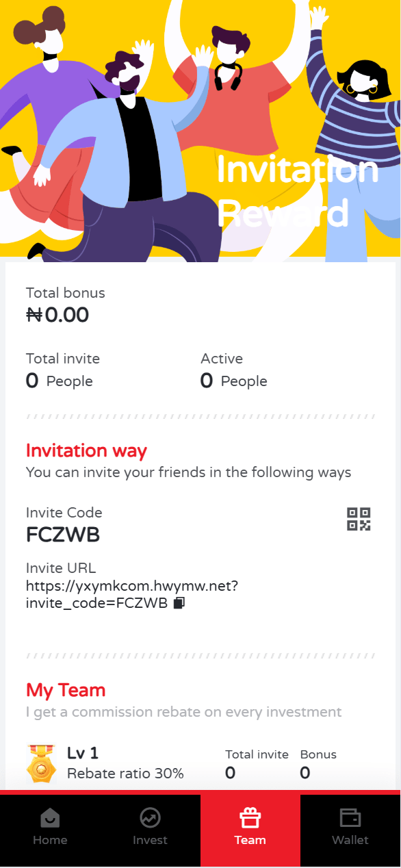Click the Invitation Reward banner title

pyautogui.click(x=296, y=191)
